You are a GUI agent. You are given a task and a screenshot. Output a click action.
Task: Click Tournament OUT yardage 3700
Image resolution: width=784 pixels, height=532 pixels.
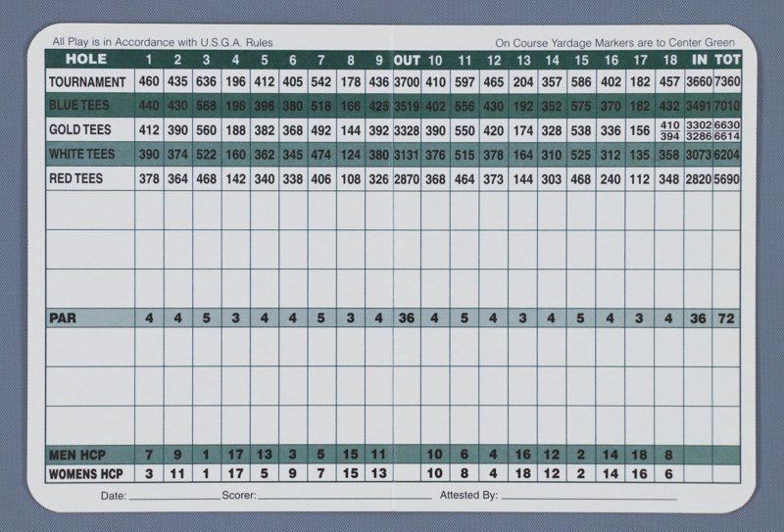[x=407, y=82]
